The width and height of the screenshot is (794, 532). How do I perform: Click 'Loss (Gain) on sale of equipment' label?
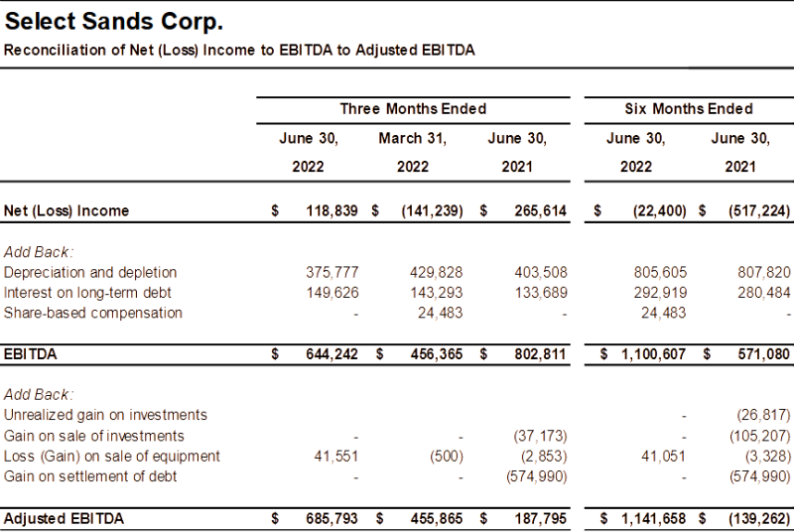(112, 457)
